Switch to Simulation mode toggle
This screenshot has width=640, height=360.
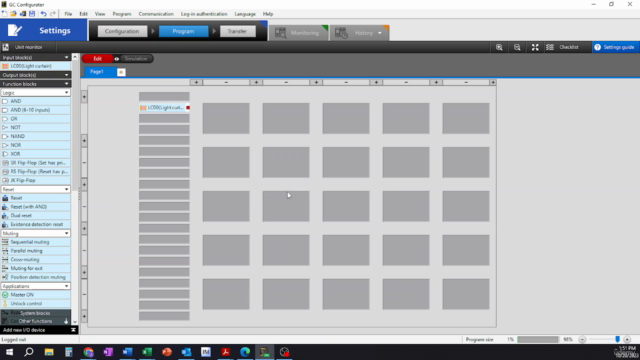(136, 59)
